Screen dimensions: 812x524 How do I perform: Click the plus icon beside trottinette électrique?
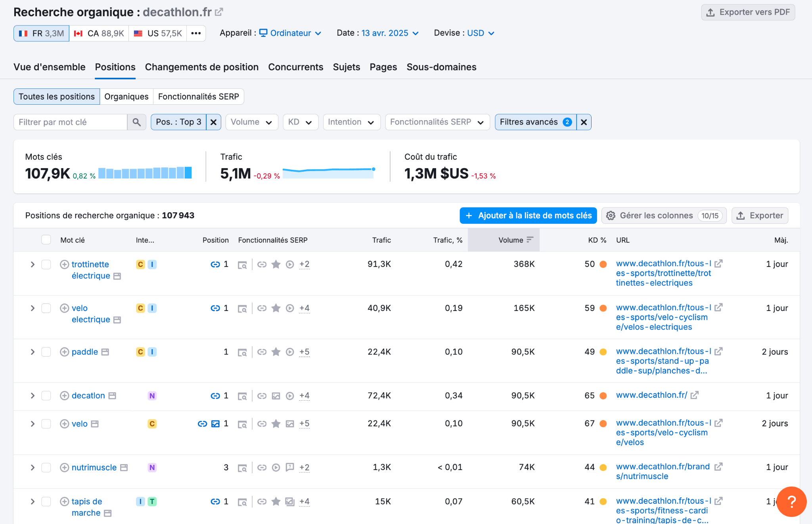click(65, 265)
